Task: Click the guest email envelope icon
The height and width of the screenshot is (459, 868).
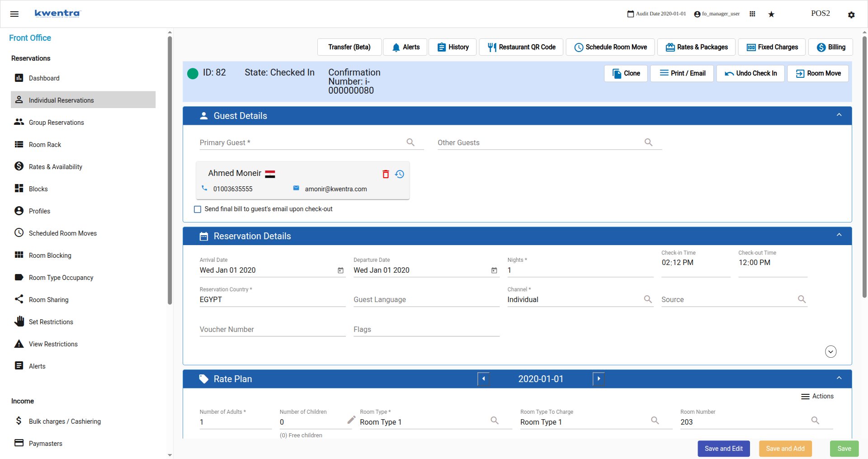Action: 296,188
